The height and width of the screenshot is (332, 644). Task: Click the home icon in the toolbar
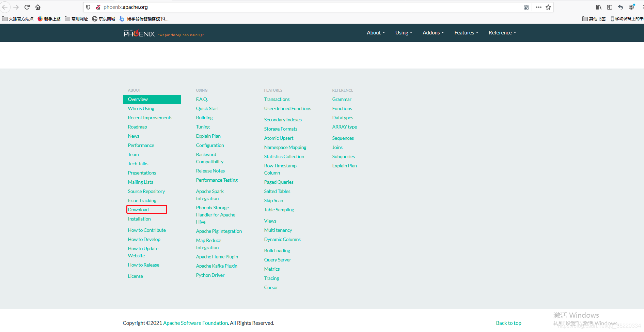[x=37, y=7]
